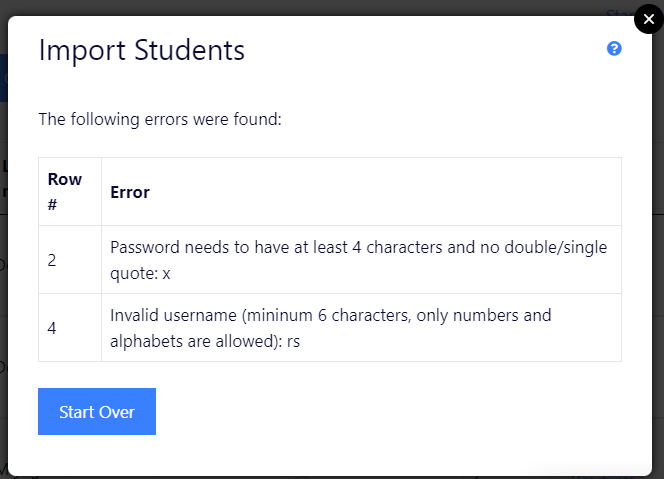The image size is (664, 479).
Task: Select the rejected username value "rs"
Action: [x=293, y=341]
